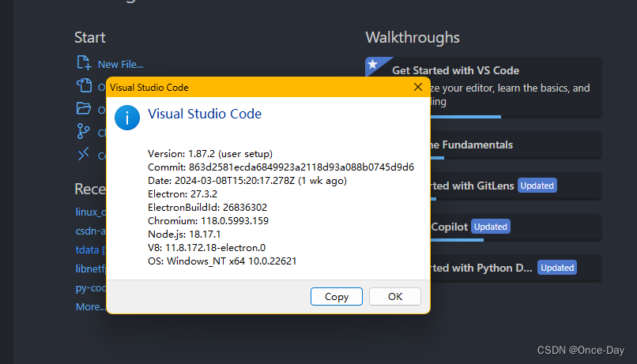Open recent item csdn-a

tap(91, 231)
